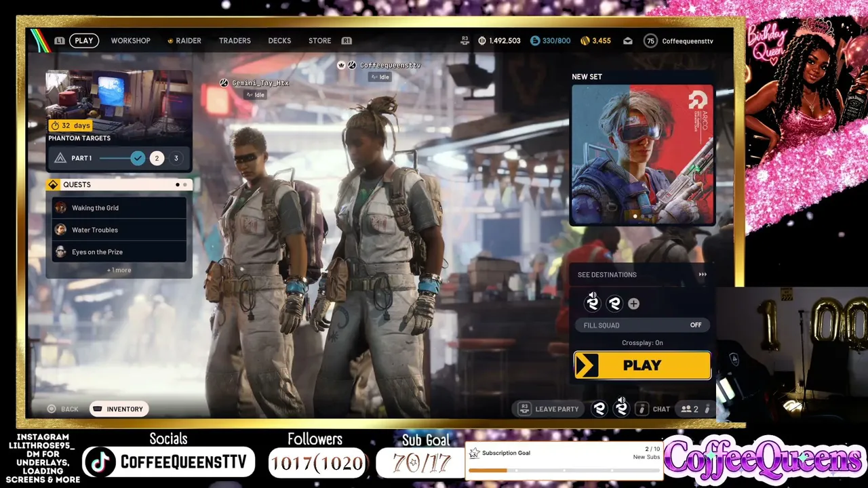Click the TikTok logo in stream overlay

100,462
